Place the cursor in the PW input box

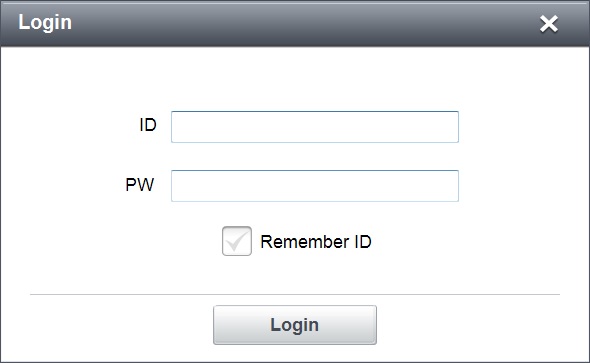click(315, 186)
